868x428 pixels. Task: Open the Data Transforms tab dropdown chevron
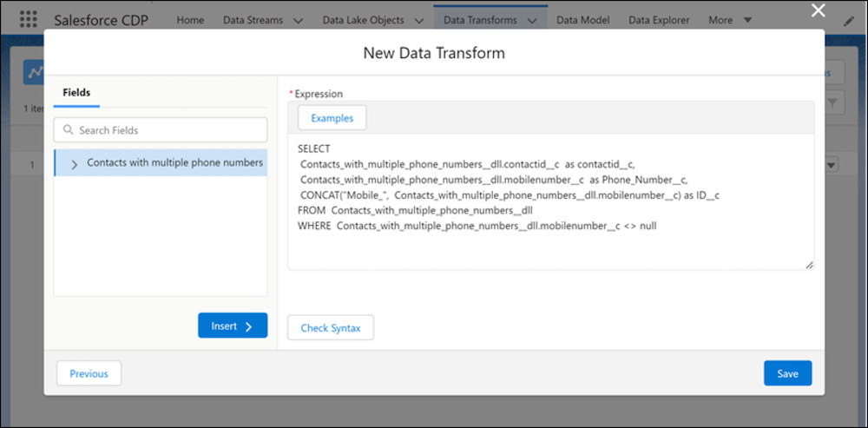pos(532,21)
